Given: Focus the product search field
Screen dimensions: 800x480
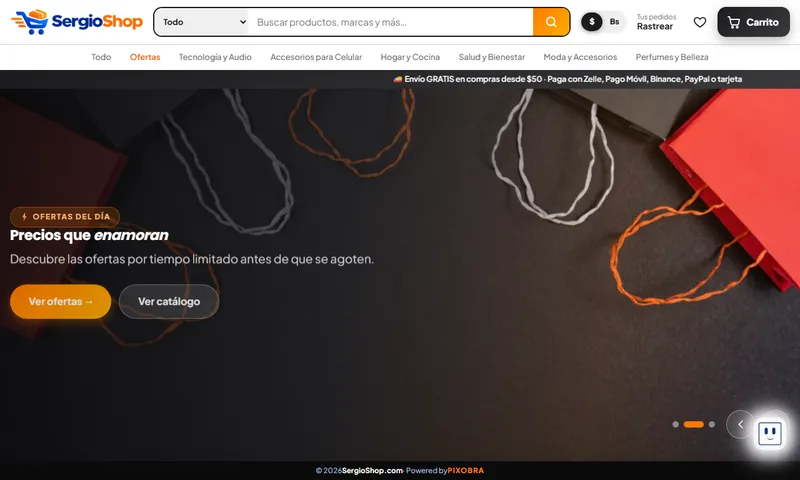Looking at the screenshot, I should click(391, 22).
